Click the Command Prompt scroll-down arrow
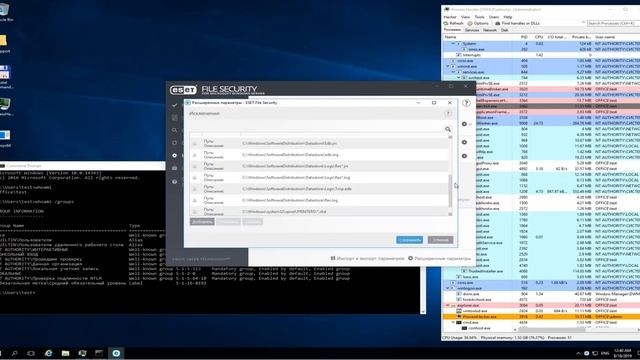This screenshot has height=360, width=640. 423,311
